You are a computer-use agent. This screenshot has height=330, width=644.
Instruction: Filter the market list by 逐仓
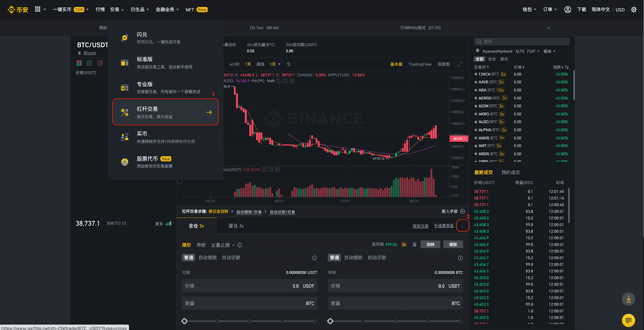[504, 59]
